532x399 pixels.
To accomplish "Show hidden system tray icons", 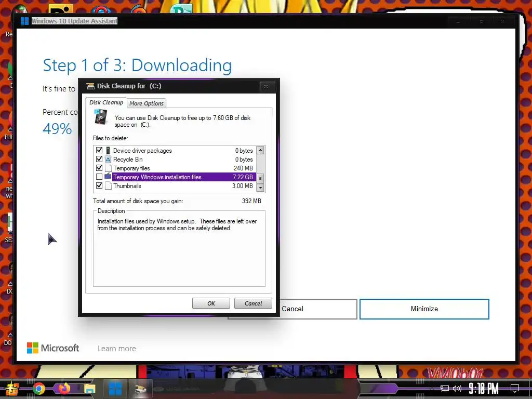I will coord(432,389).
